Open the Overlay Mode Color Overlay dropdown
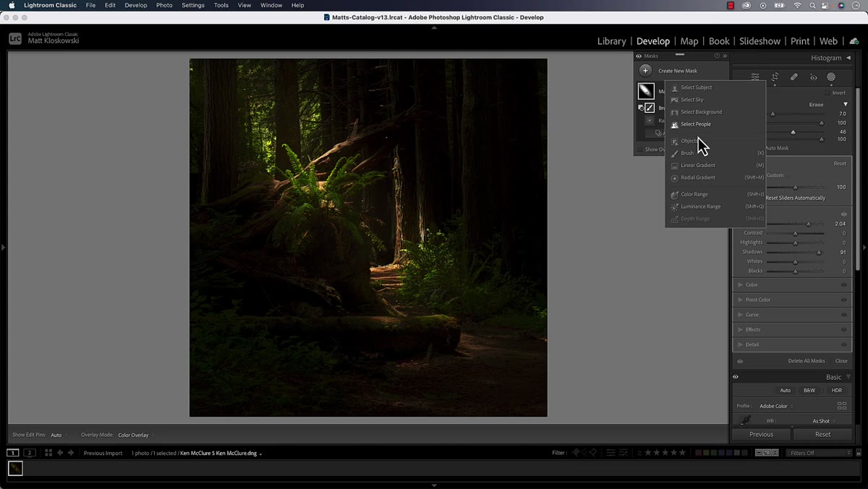Image resolution: width=868 pixels, height=489 pixels. [136, 435]
